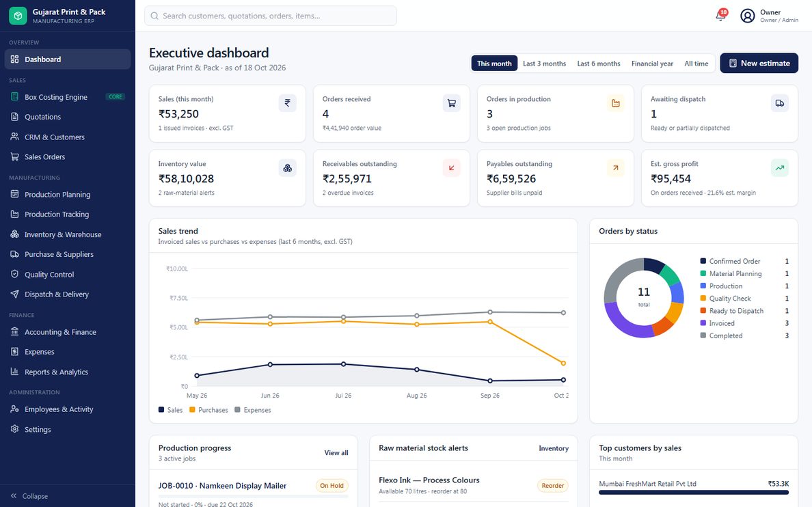Screen dimensions: 812x507
Task: Click the search customers input field
Action: tap(270, 16)
